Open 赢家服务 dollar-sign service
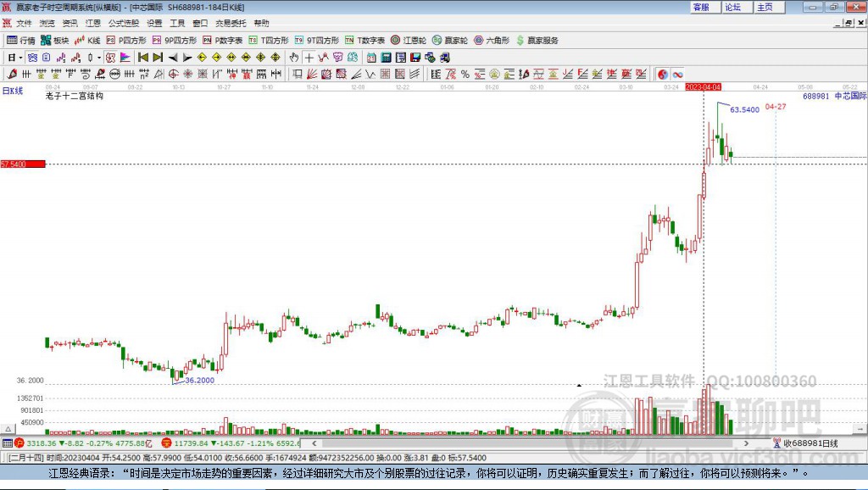The height and width of the screenshot is (490, 868). pyautogui.click(x=537, y=41)
